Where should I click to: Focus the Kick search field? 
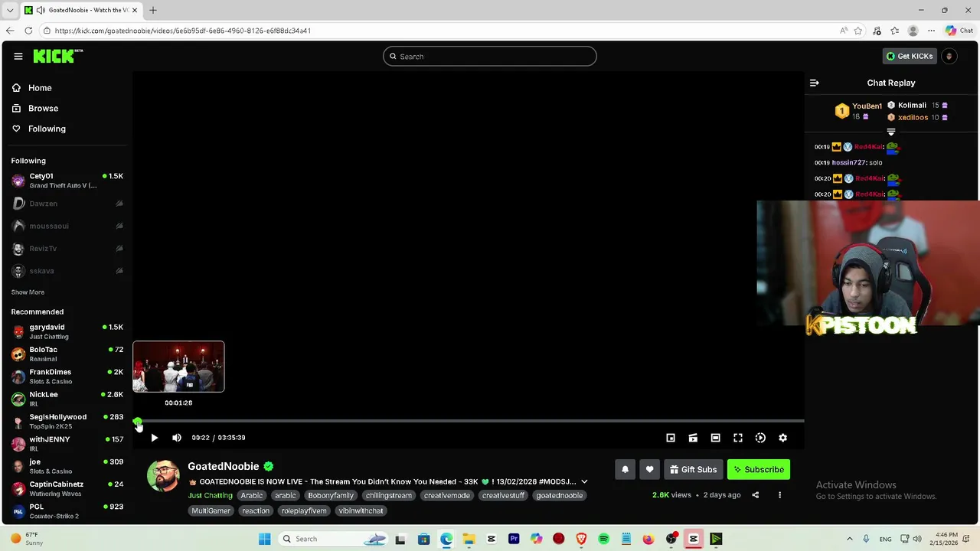(x=489, y=56)
